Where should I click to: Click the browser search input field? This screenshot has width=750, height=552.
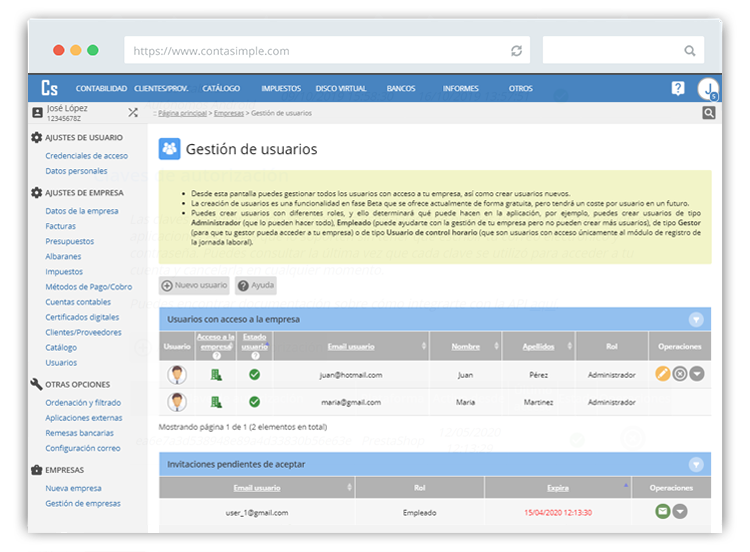click(623, 50)
